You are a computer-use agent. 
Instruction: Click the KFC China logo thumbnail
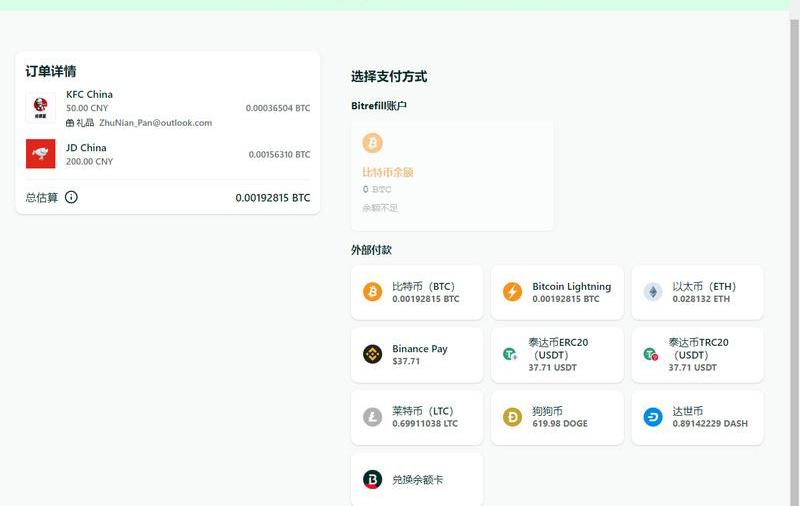coord(40,108)
